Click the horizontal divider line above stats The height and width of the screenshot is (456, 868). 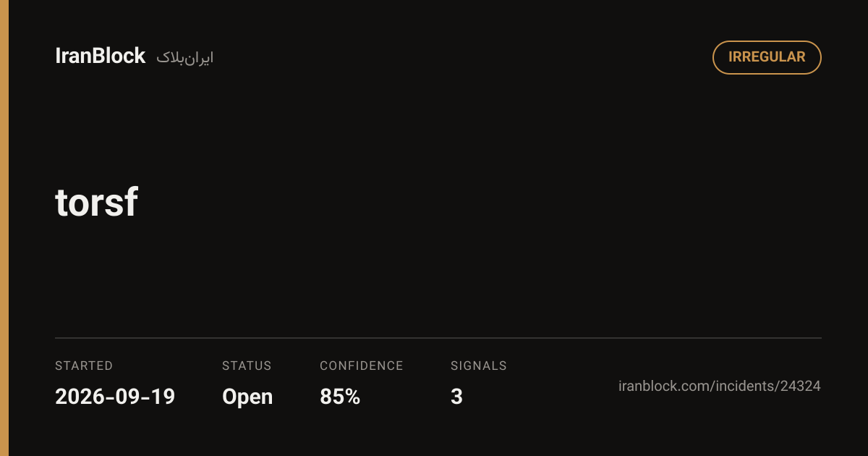click(x=438, y=338)
